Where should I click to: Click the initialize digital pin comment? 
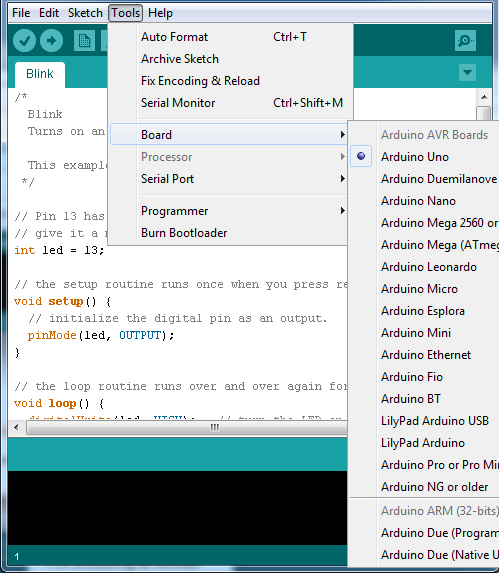(178, 318)
